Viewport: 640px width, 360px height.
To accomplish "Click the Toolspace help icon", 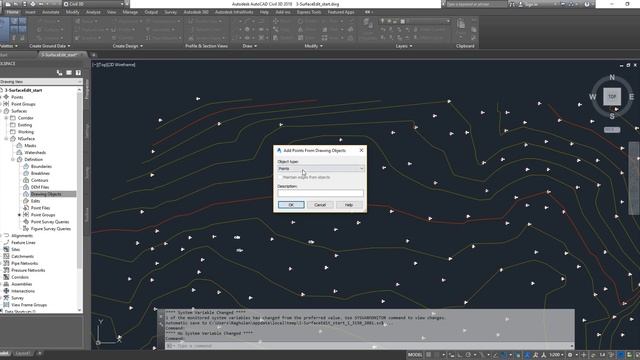I will point(78,73).
